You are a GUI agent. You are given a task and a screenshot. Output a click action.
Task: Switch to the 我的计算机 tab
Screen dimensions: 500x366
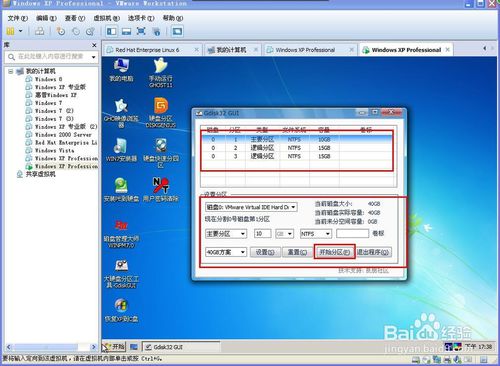(232, 50)
